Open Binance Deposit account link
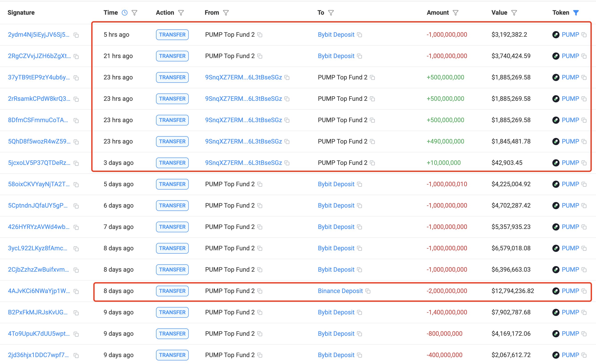The image size is (596, 364). [340, 291]
